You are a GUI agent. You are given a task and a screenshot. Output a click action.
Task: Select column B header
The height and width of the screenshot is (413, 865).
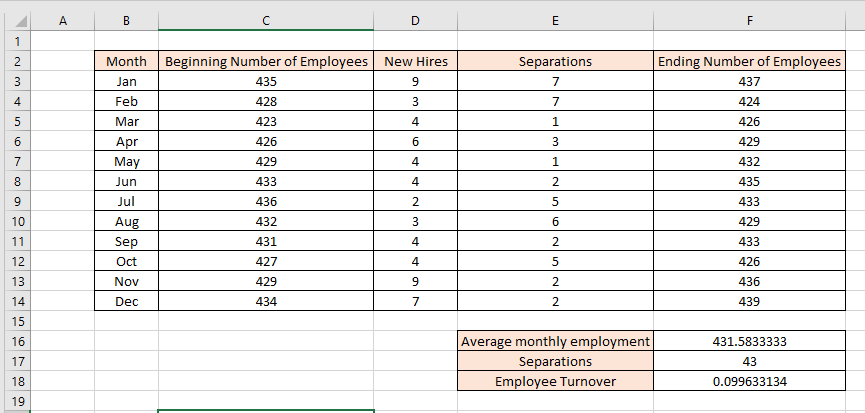(126, 21)
